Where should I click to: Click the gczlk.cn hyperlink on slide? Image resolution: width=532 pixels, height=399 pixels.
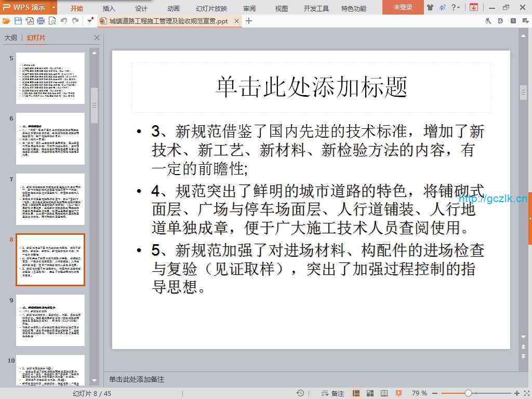pos(493,198)
